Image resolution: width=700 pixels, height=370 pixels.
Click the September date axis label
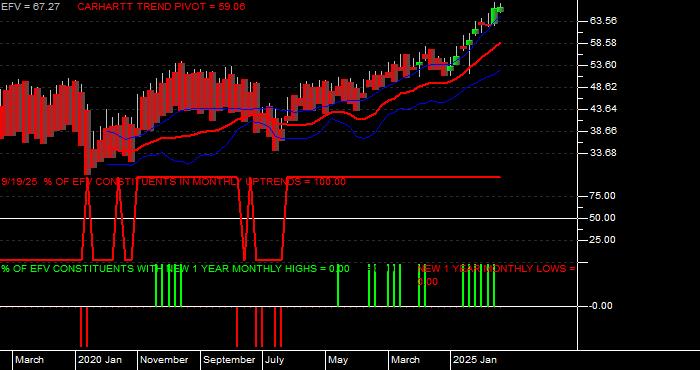pyautogui.click(x=229, y=360)
